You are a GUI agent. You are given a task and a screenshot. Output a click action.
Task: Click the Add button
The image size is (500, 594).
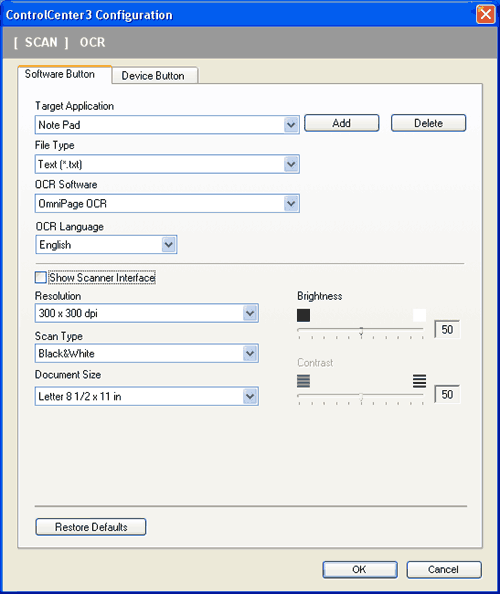(342, 123)
